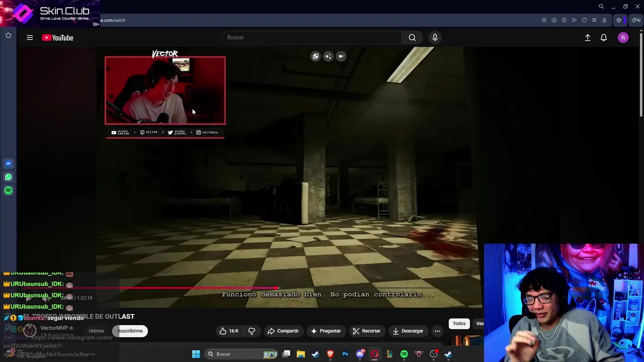Open Spotify in the Opera sidebar

click(x=8, y=191)
